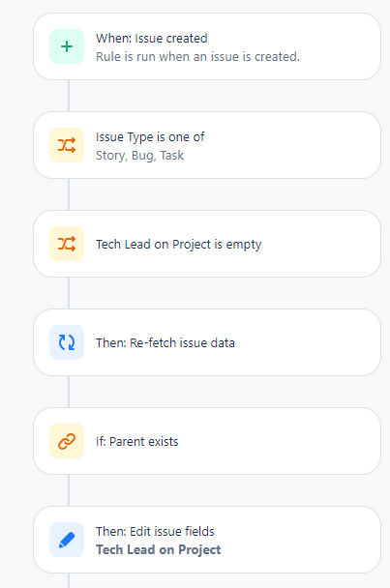Open the Then: Edit issue fields action
Screen dimensions: 390x588
pyautogui.click(x=207, y=540)
